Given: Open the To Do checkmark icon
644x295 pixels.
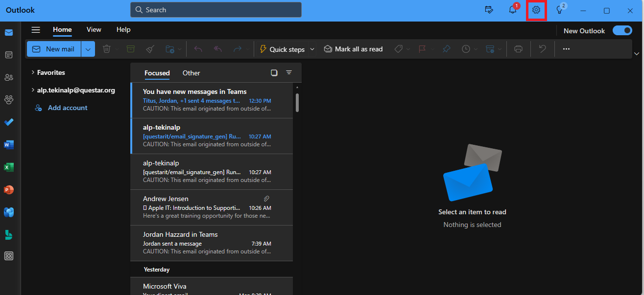Looking at the screenshot, I should 9,122.
